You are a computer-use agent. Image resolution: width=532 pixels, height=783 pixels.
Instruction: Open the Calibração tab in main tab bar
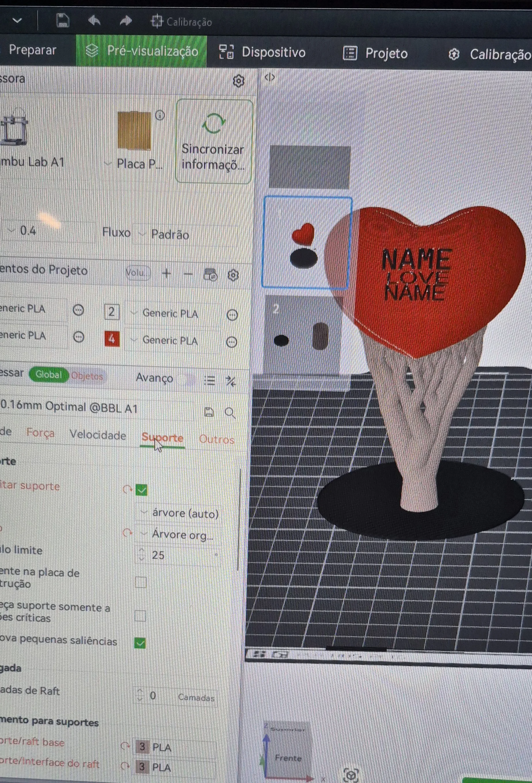490,54
